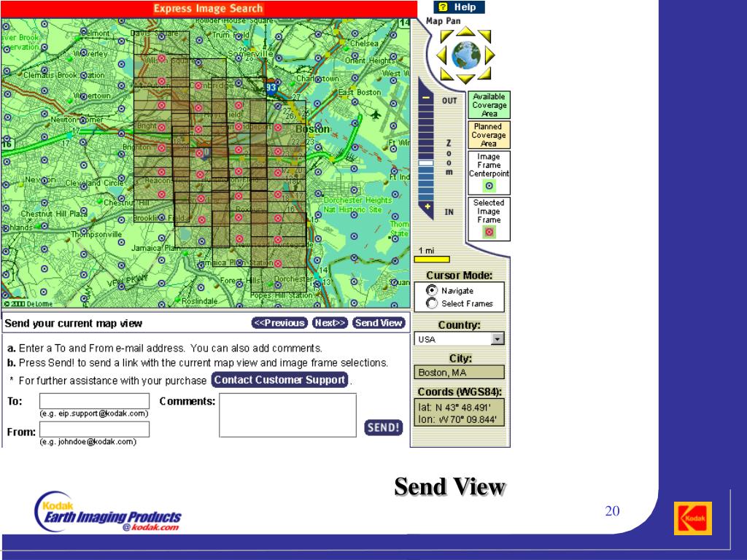This screenshot has width=747, height=560.
Task: Click the City field showing Boston, MA
Action: click(x=460, y=372)
